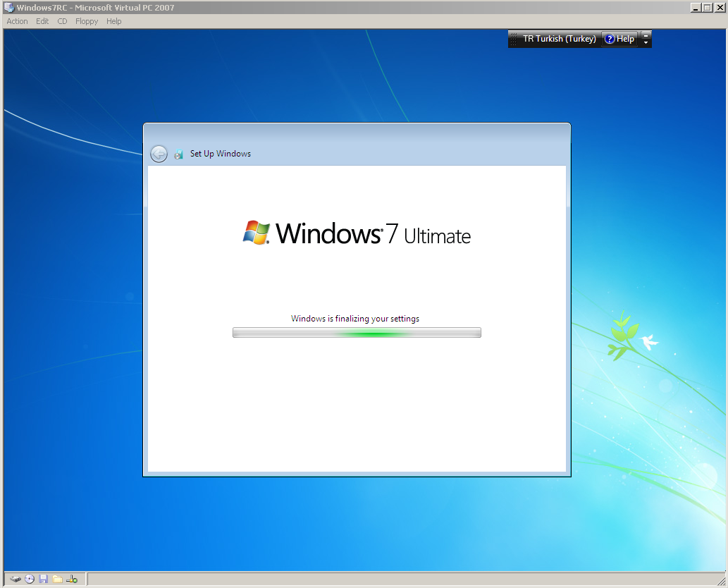Click the shared folders status icon
The image size is (728, 588).
pos(58,579)
